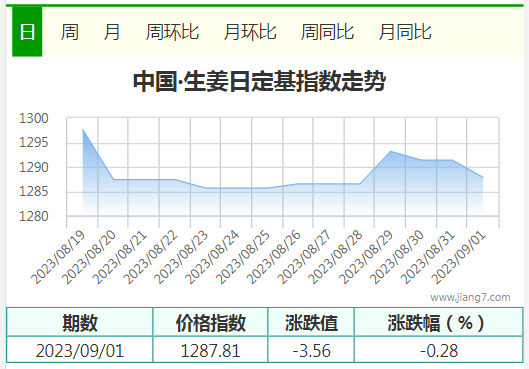
Task: Click the 1300 y-axis label
Action: pyautogui.click(x=34, y=118)
